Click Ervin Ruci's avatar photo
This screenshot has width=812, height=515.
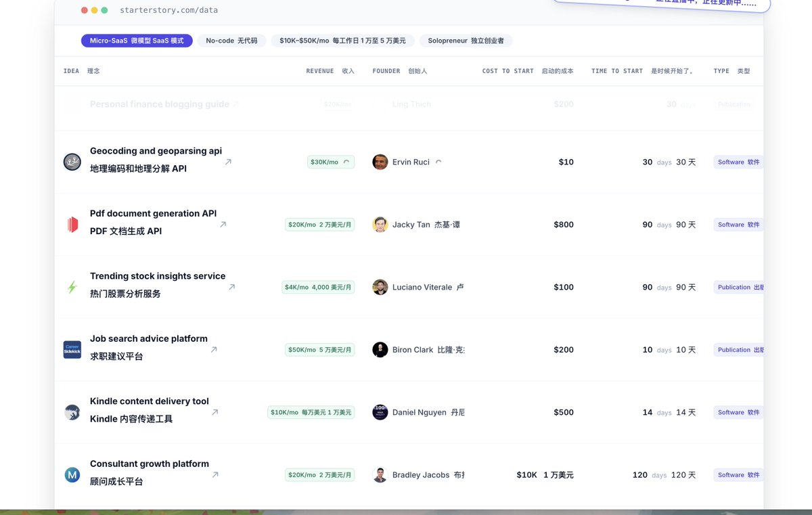380,162
